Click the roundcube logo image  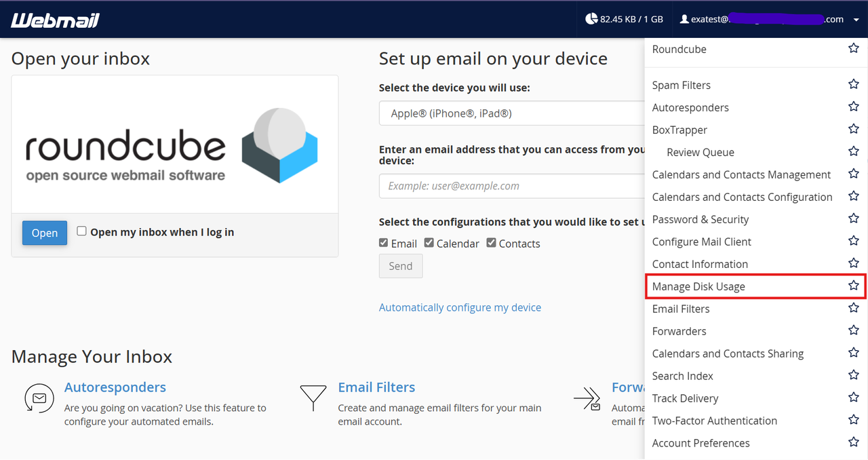tap(172, 145)
